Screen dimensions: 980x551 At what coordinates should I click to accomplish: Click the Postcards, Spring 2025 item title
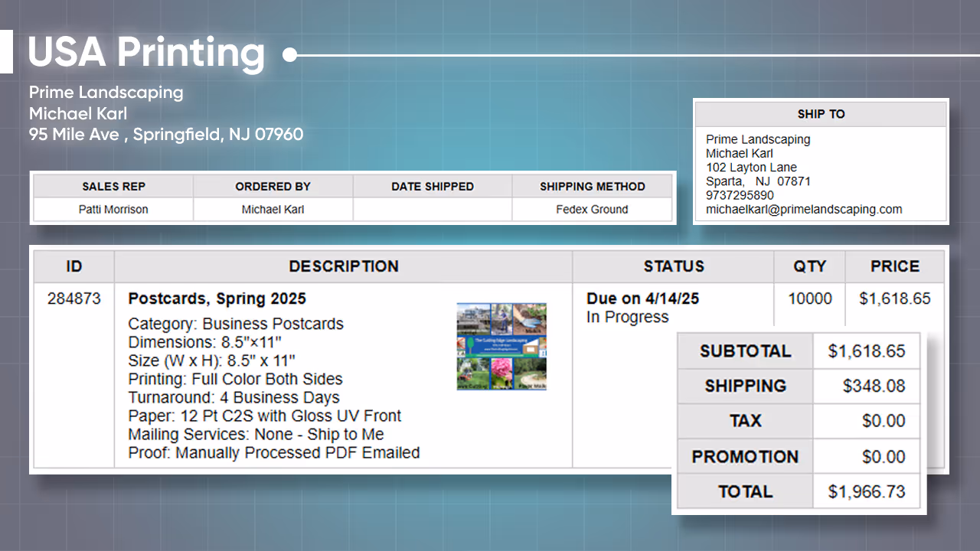217,298
